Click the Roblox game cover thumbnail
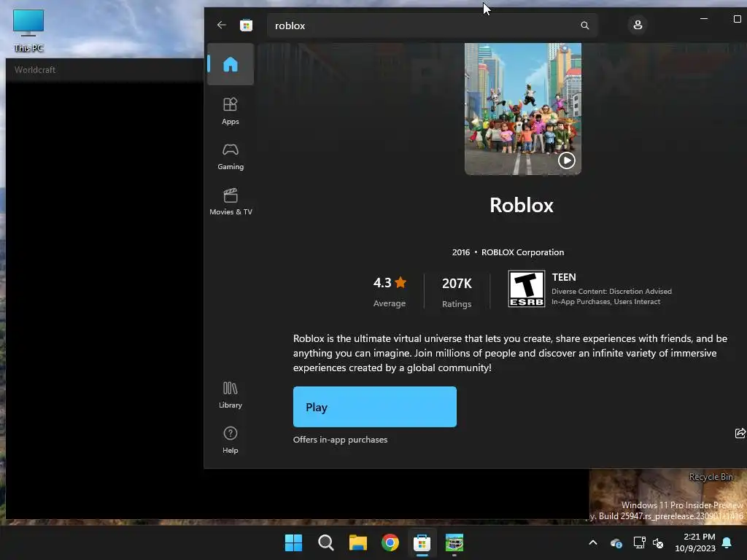The image size is (747, 560). (522, 109)
